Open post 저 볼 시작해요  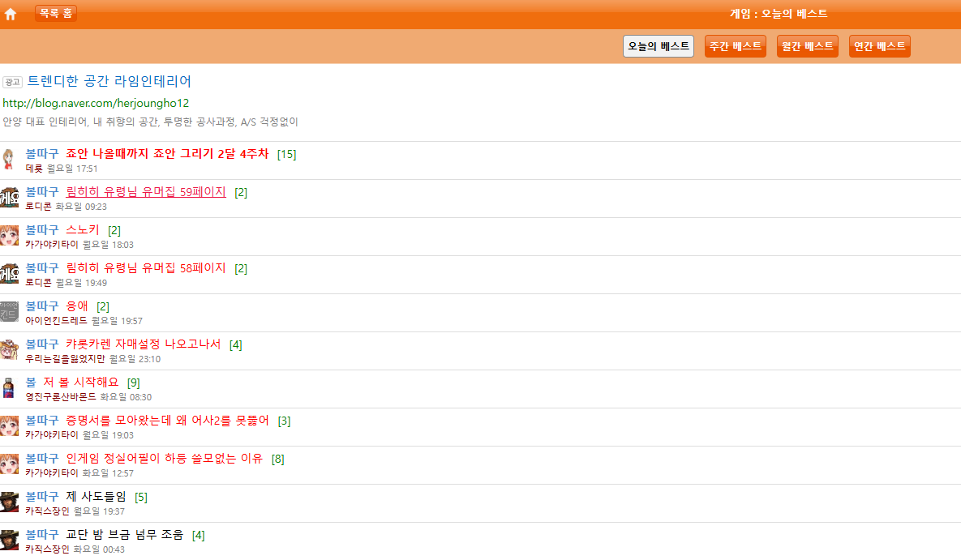coord(81,382)
